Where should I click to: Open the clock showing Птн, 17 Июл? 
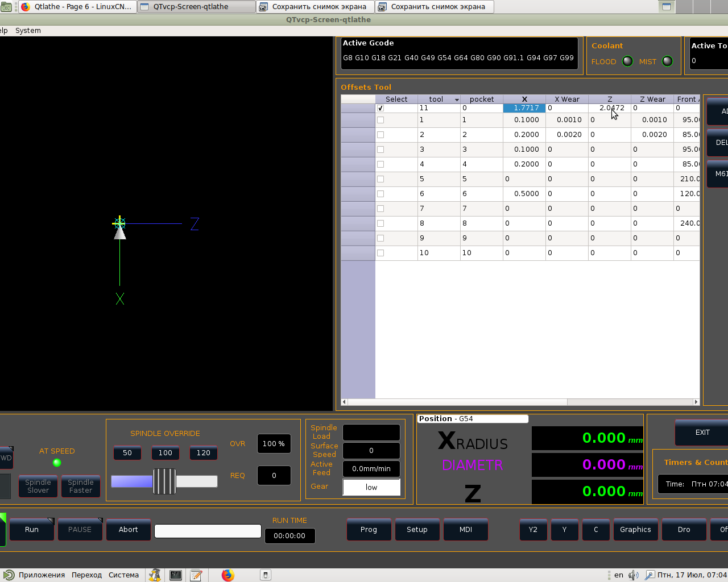point(692,575)
